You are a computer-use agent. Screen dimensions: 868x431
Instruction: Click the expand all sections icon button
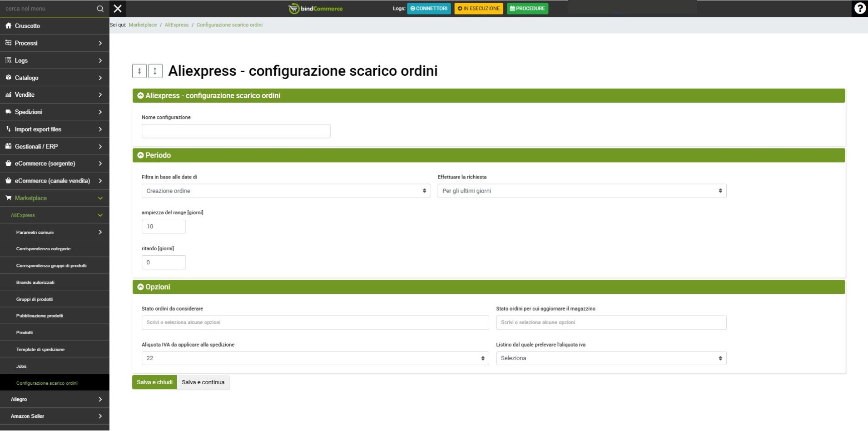point(155,71)
